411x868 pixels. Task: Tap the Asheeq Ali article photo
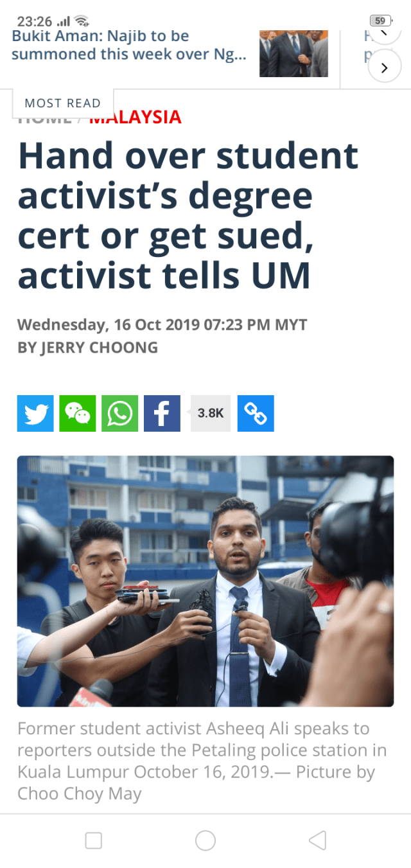tap(205, 581)
